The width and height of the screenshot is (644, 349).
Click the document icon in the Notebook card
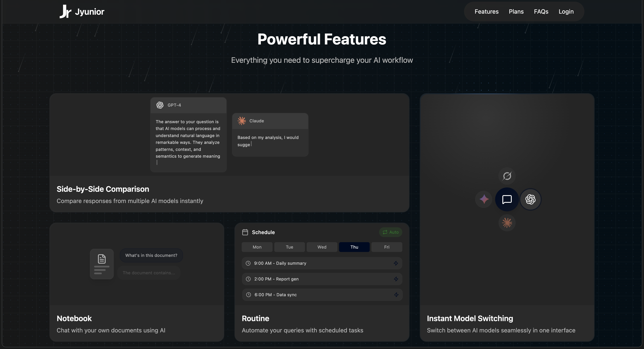(x=102, y=264)
